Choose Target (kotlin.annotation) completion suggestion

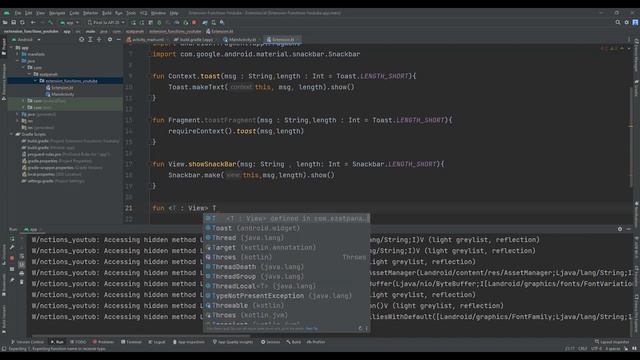[287, 247]
